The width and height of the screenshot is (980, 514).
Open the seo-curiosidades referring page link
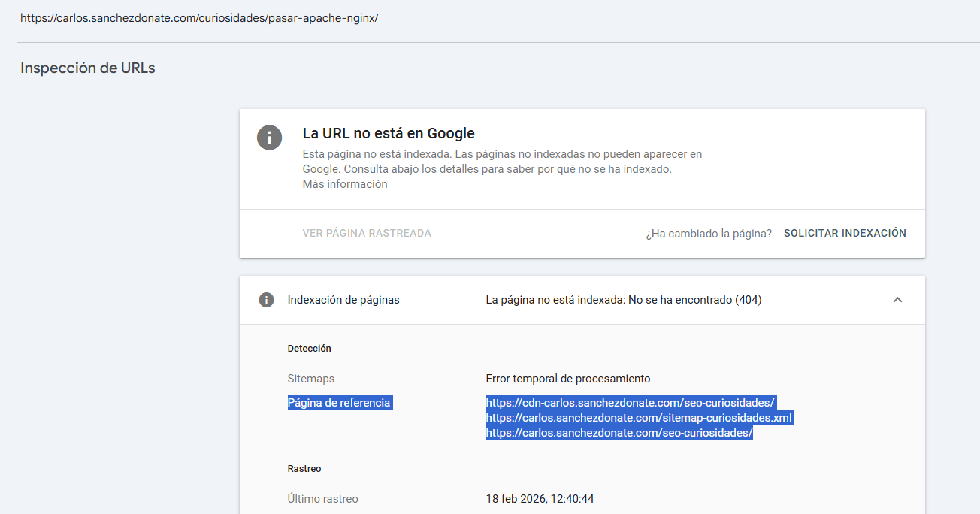click(x=619, y=432)
